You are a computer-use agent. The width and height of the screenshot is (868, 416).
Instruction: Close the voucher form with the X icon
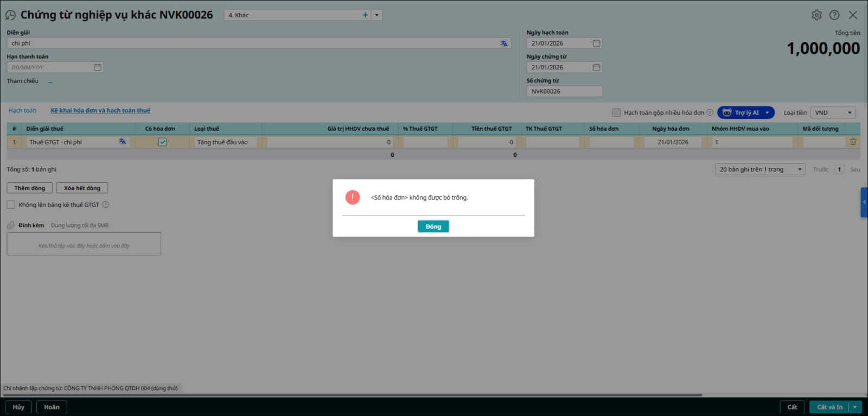853,15
